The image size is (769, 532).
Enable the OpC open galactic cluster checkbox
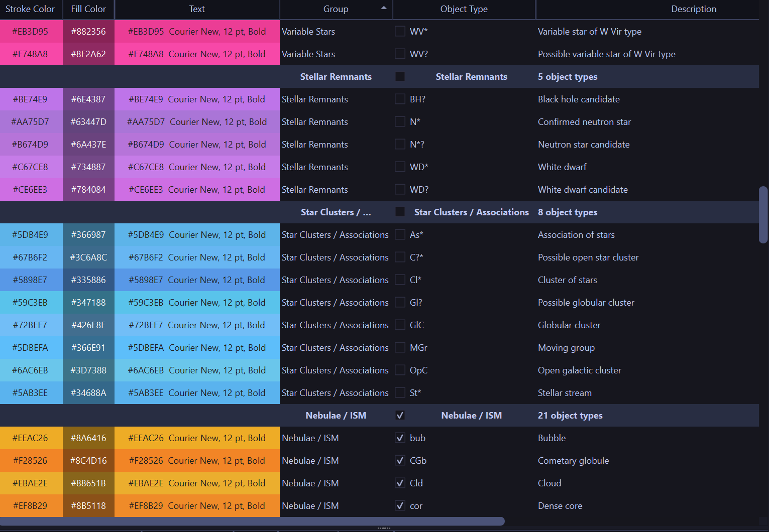pyautogui.click(x=400, y=370)
